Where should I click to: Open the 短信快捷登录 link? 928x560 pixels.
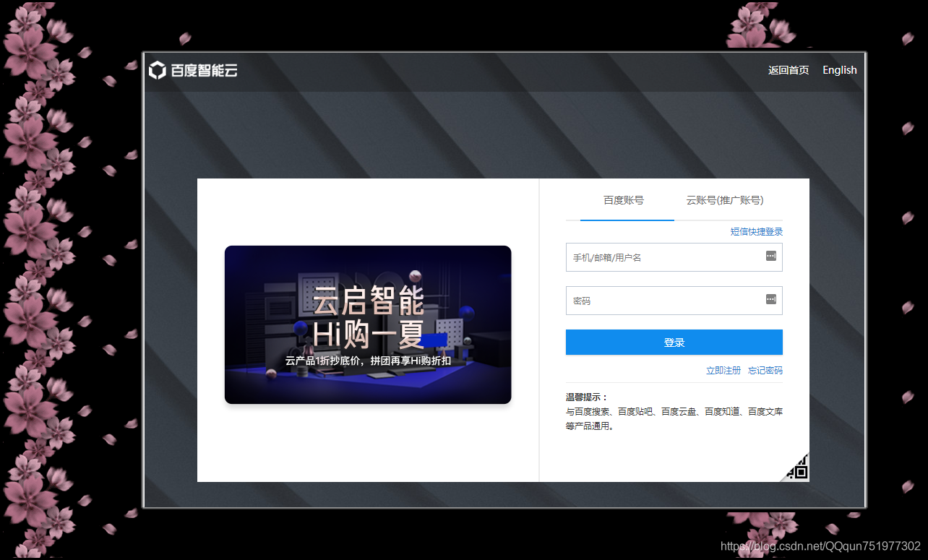757,231
